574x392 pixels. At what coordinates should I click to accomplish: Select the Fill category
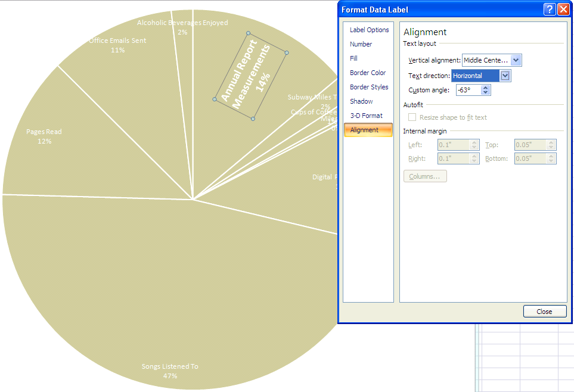(x=354, y=58)
